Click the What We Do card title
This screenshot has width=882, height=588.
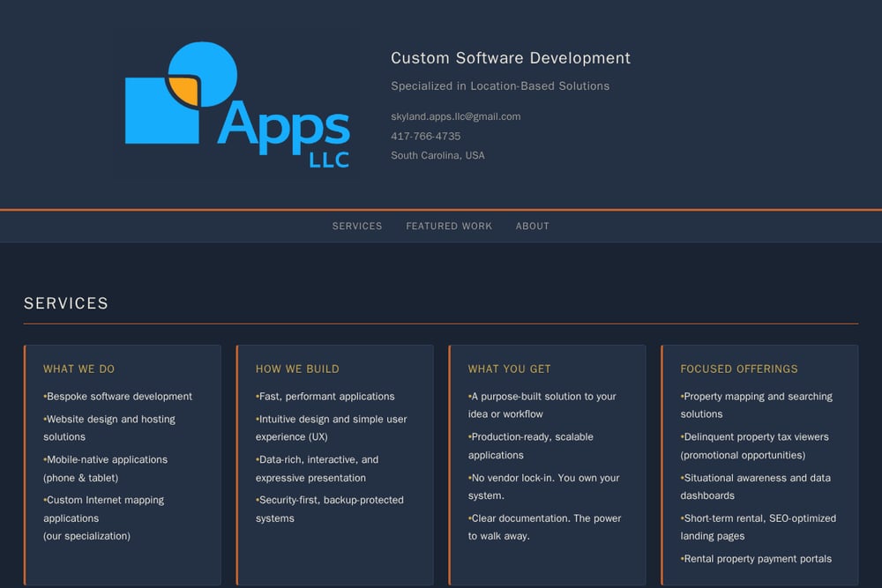pos(78,368)
